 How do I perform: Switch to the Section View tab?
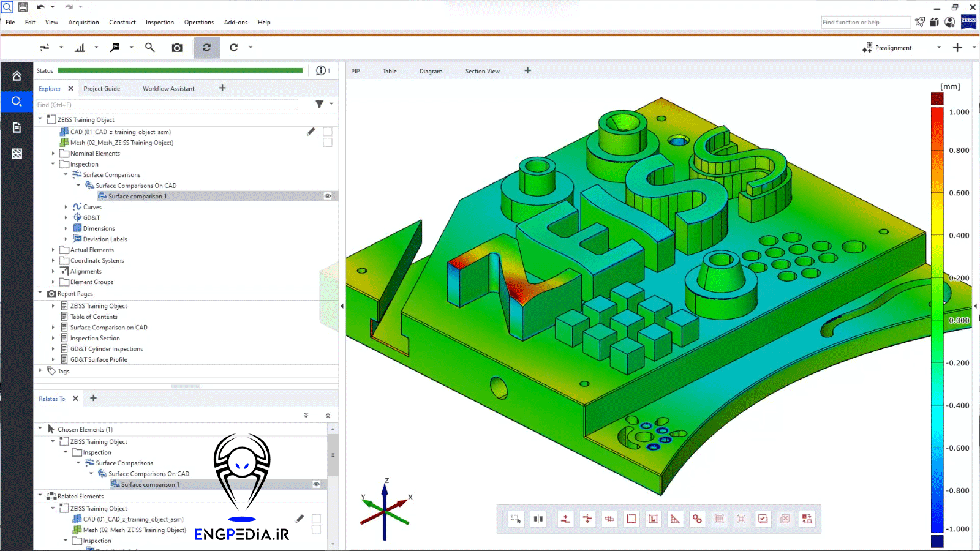point(482,72)
